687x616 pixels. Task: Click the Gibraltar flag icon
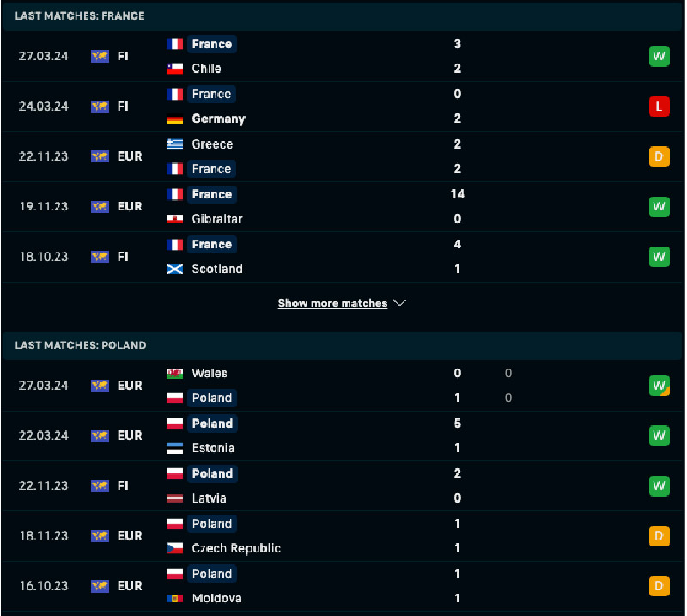point(175,219)
